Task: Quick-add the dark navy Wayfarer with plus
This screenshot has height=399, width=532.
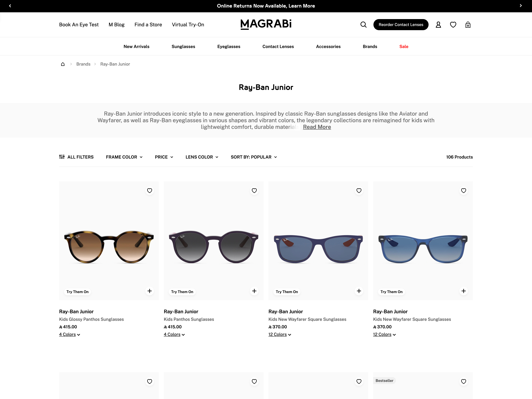Action: (x=359, y=291)
